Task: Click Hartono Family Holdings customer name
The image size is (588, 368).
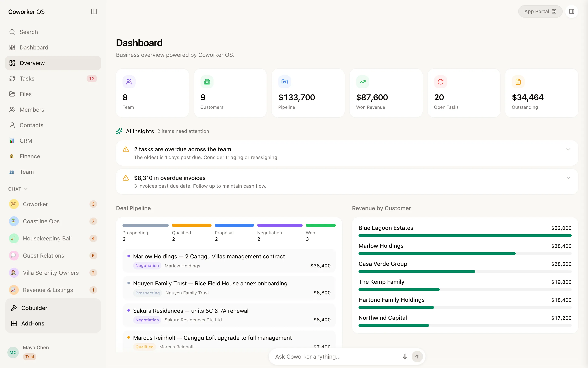Action: click(391, 300)
